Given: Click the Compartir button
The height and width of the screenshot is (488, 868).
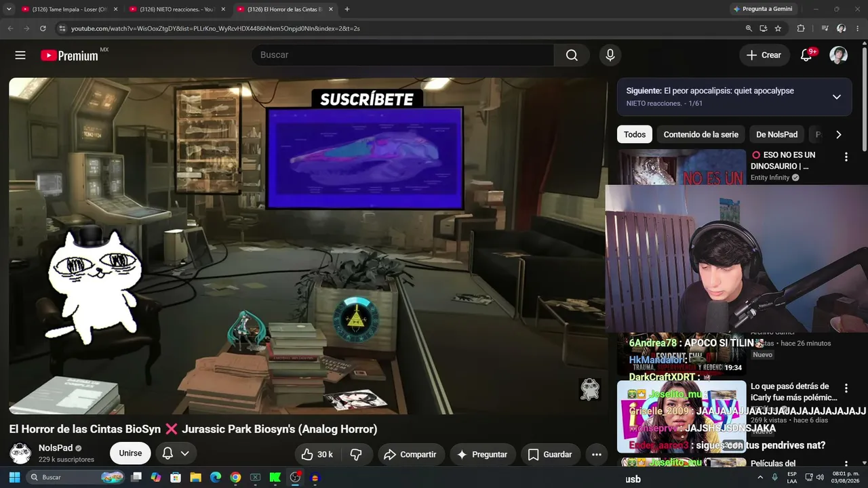Looking at the screenshot, I should [411, 454].
